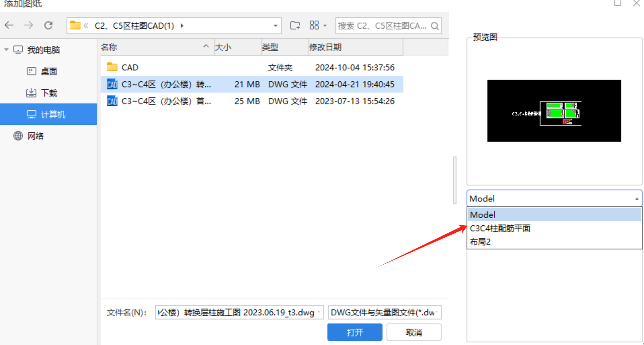Viewport: 644px width, 345px height.
Task: Refresh the folder listing
Action: point(48,26)
